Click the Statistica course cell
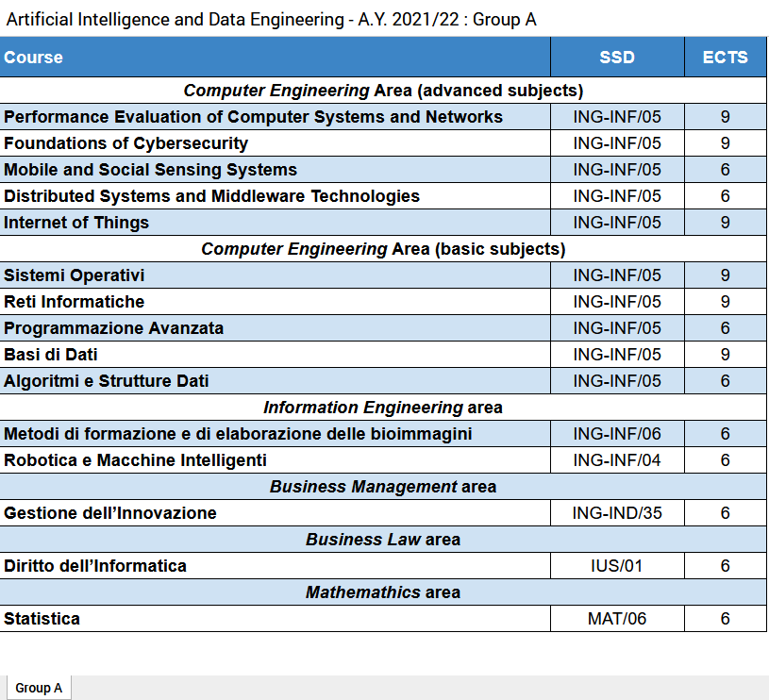The image size is (769, 700). 275,619
